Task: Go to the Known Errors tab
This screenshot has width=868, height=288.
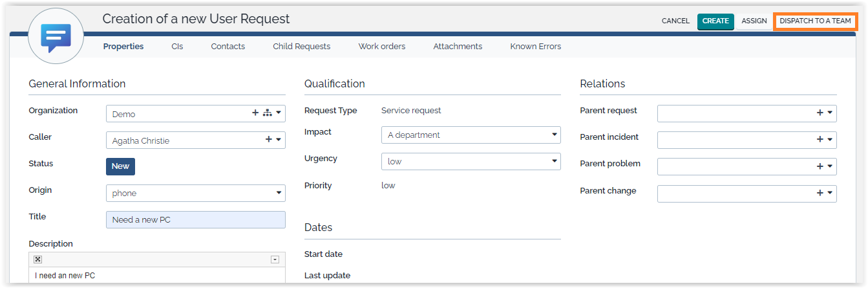Action: [x=535, y=47]
